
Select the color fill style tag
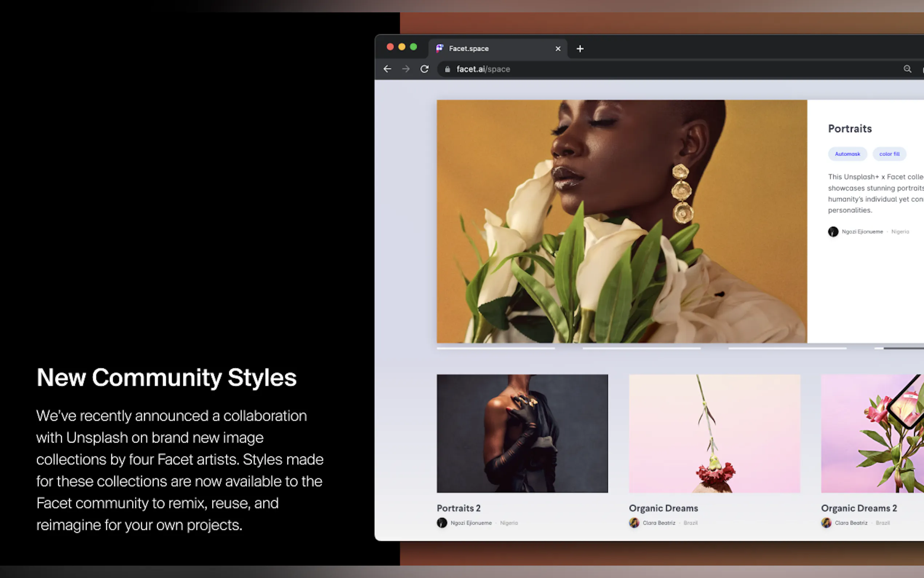click(x=889, y=154)
